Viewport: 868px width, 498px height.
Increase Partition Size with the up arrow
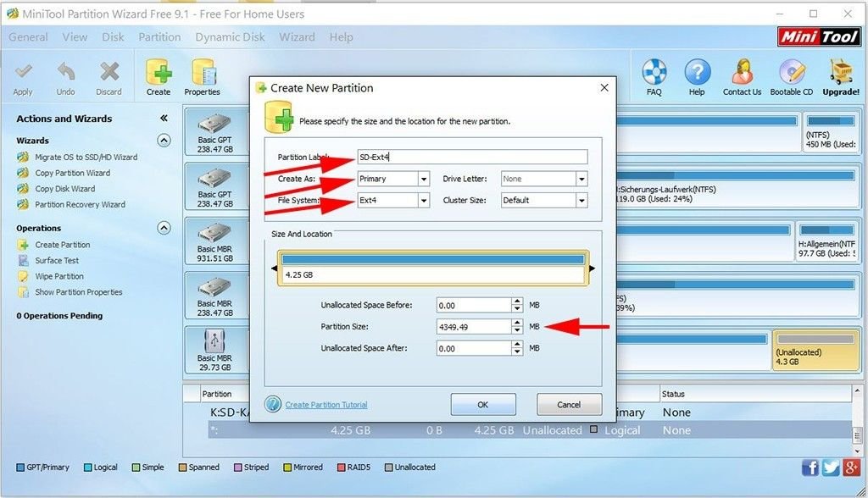pyautogui.click(x=517, y=324)
